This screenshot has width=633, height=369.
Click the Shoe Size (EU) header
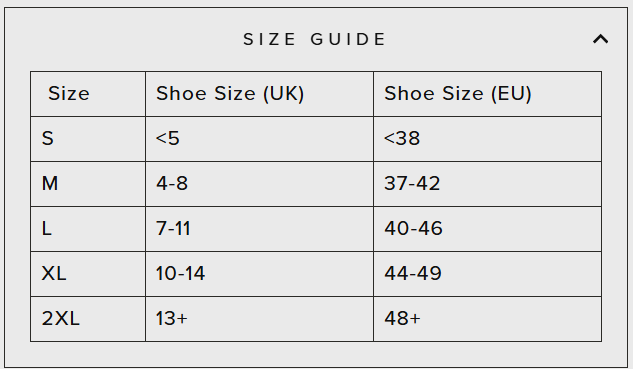[x=488, y=94]
